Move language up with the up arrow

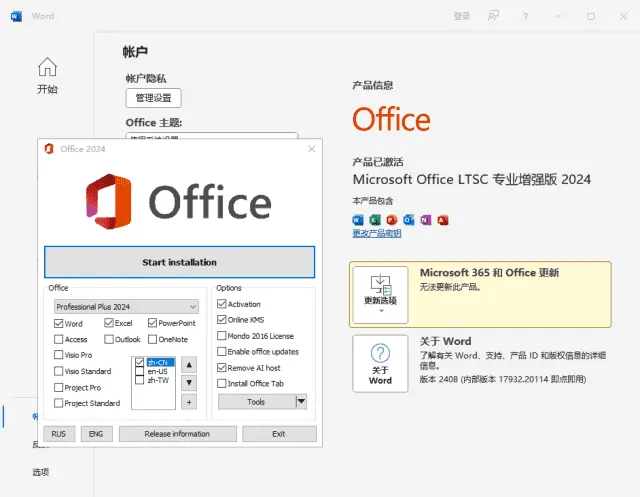189,365
